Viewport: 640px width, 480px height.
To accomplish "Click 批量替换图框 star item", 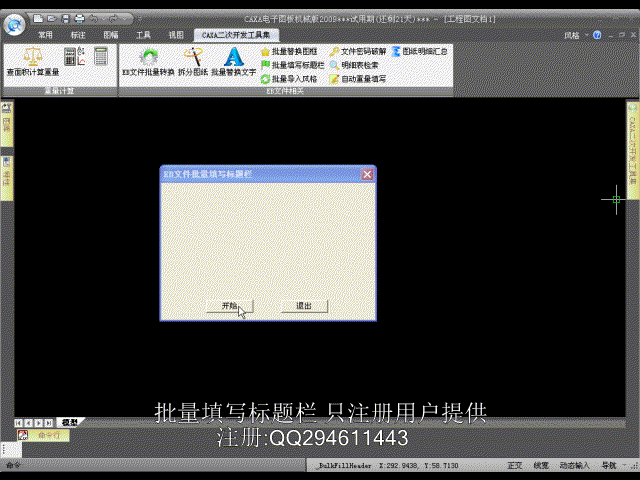I will point(289,51).
